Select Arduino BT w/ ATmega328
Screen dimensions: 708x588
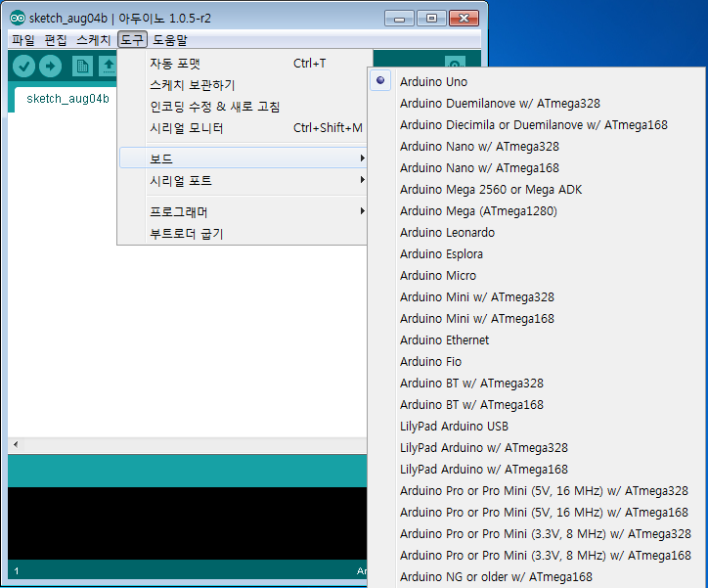click(537, 384)
